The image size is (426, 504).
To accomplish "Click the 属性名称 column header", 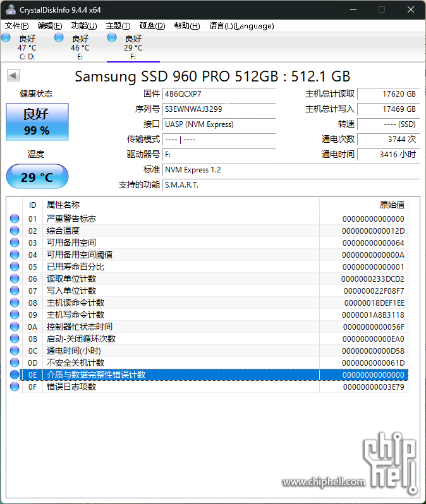I will (x=181, y=205).
